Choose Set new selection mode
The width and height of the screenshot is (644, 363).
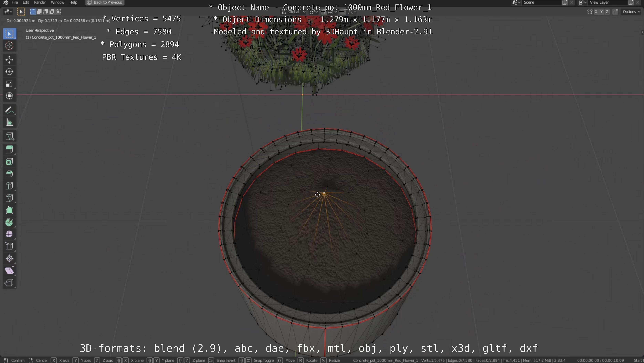click(33, 12)
